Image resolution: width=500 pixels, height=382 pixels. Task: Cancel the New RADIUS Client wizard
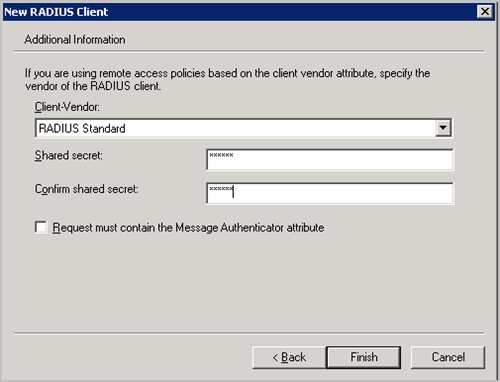[448, 357]
